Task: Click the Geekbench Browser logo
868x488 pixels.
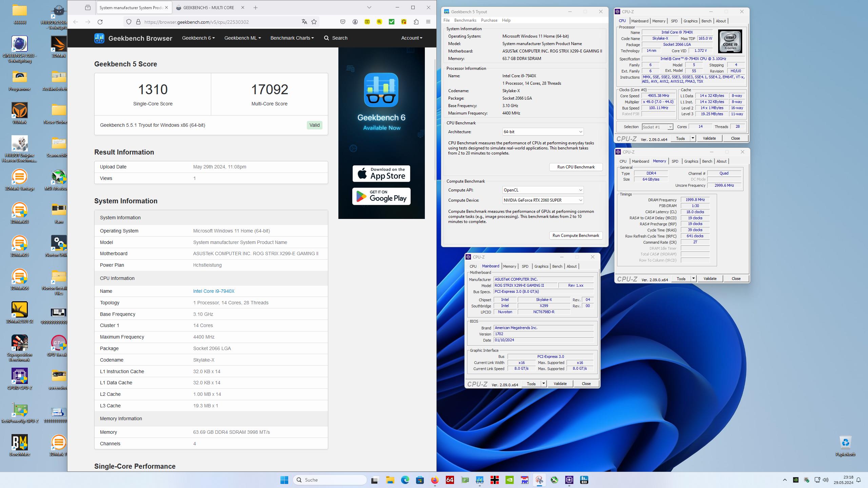Action: tap(133, 38)
